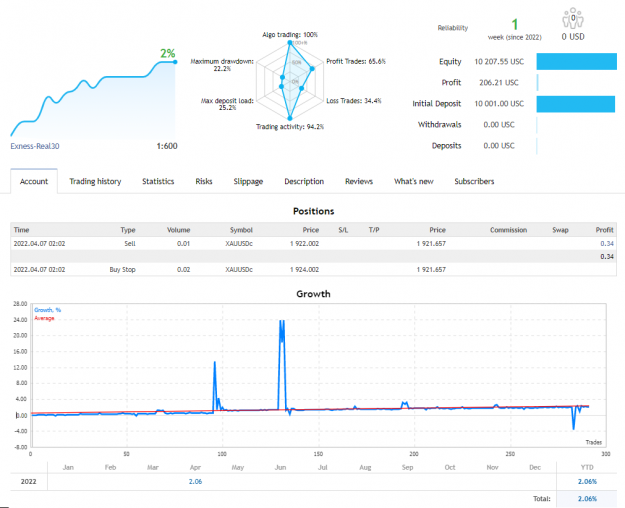
Task: Click the Equity blue bar
Action: [x=576, y=61]
